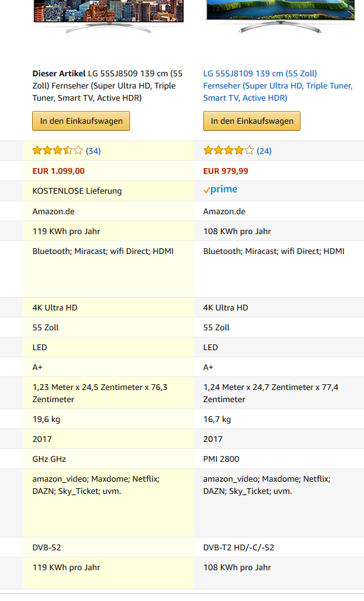Add LG 55SJ8509 to Einkaufswagen
Viewport: 364px width, 601px height.
click(x=81, y=121)
